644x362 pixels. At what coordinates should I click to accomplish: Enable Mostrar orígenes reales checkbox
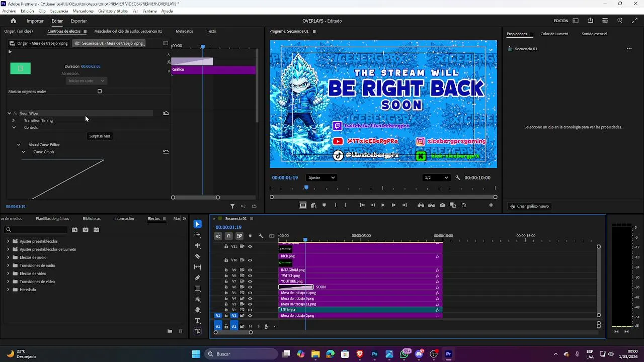tap(100, 92)
